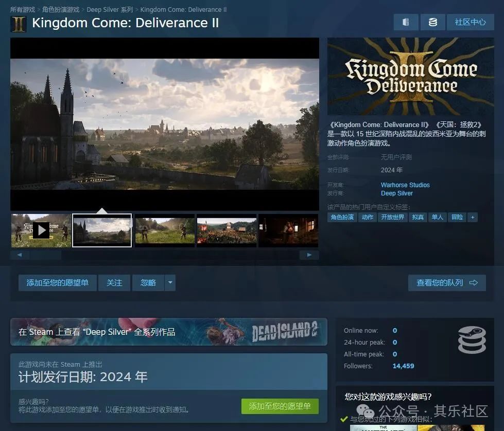Viewport: 504px width, 431px height.
Task: Select the 单人 tag
Action: pos(437,217)
